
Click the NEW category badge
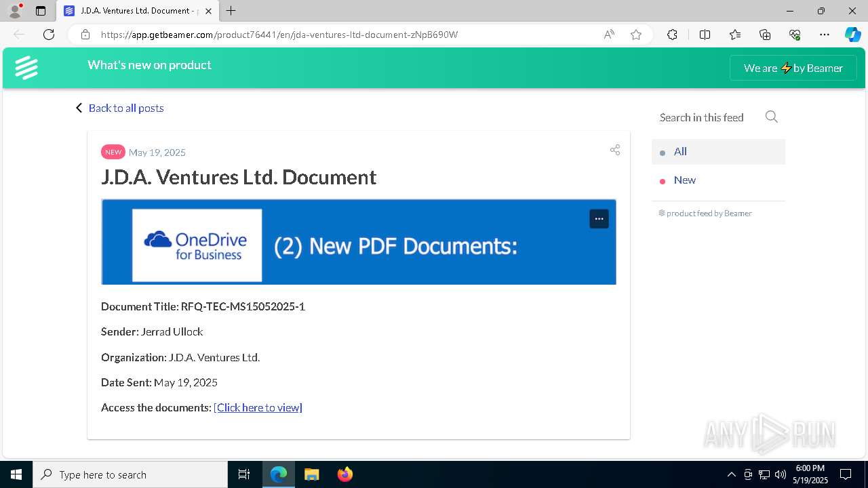[x=113, y=152]
